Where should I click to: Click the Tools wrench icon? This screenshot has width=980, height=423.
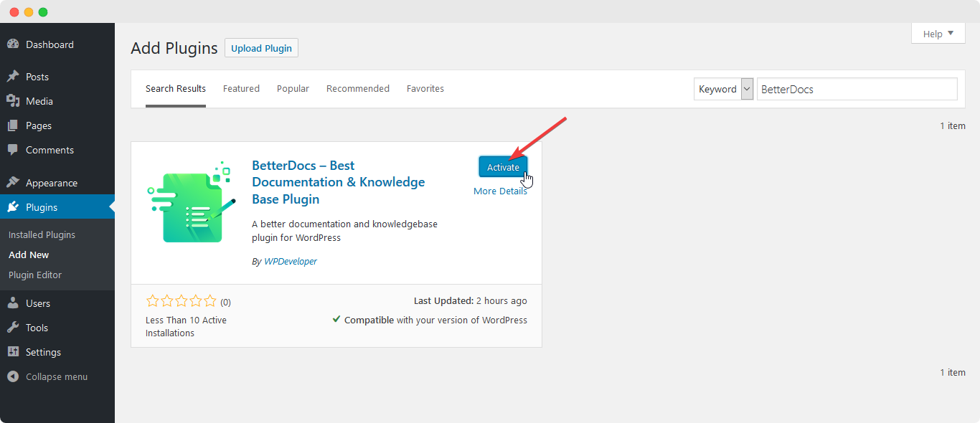click(13, 328)
